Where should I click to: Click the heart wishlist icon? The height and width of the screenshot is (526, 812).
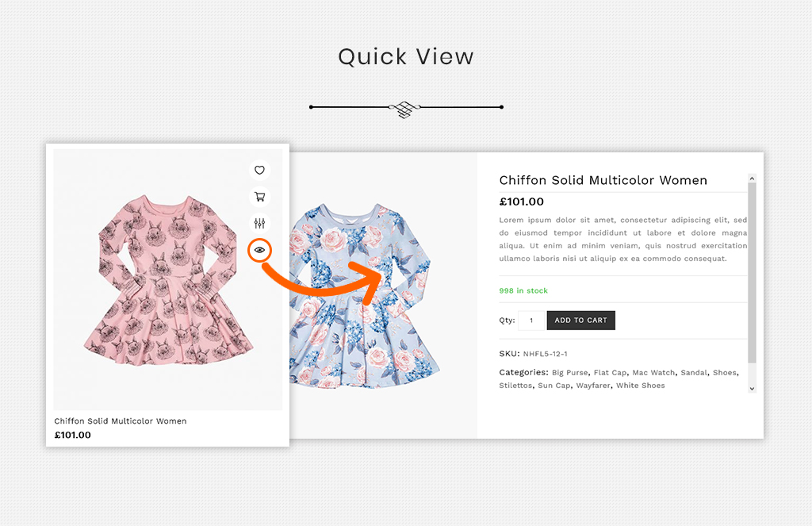[x=259, y=170]
